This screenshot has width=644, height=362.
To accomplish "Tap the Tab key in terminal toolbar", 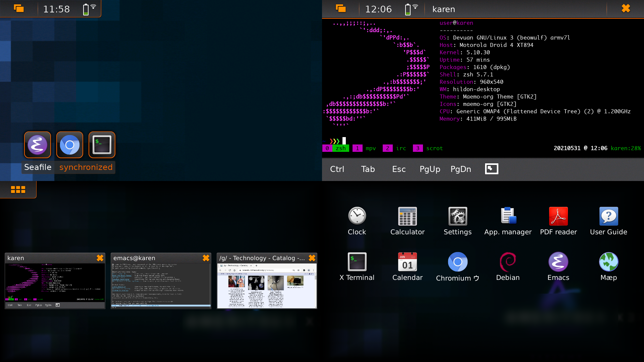I will tap(368, 169).
